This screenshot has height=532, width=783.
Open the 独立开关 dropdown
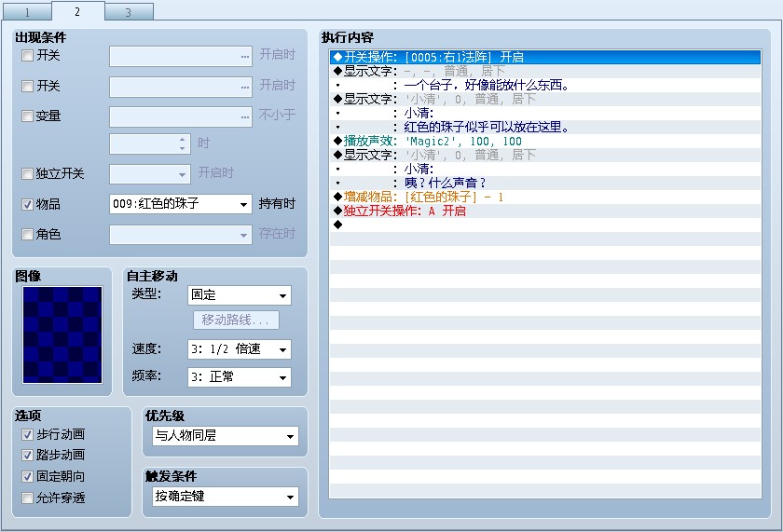(150, 174)
